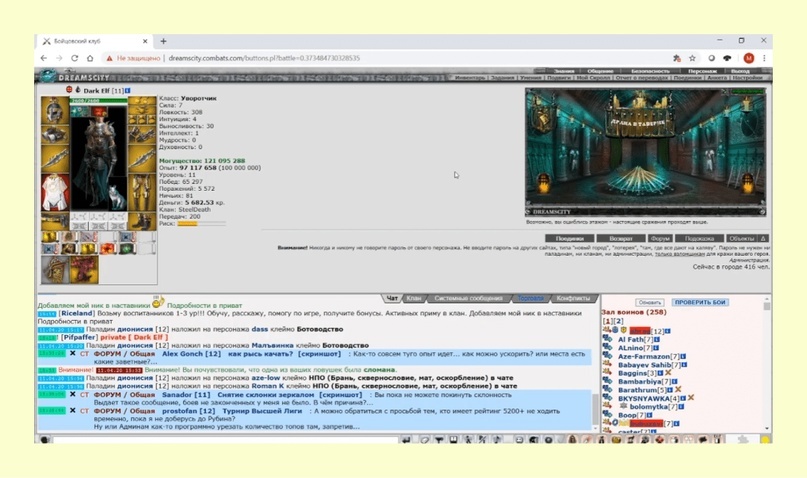807x478 pixels.
Task: Open the browser three-dot menu
Action: click(x=764, y=58)
